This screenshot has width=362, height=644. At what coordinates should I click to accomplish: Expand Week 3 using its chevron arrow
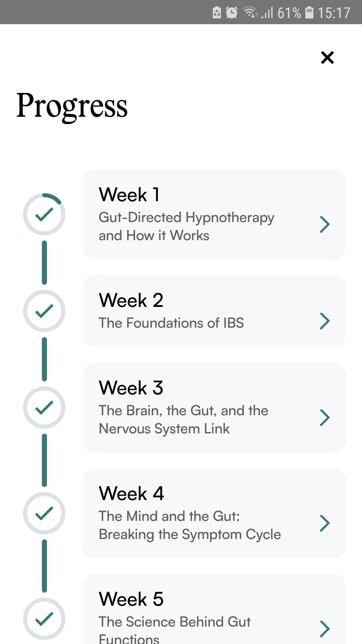point(324,418)
